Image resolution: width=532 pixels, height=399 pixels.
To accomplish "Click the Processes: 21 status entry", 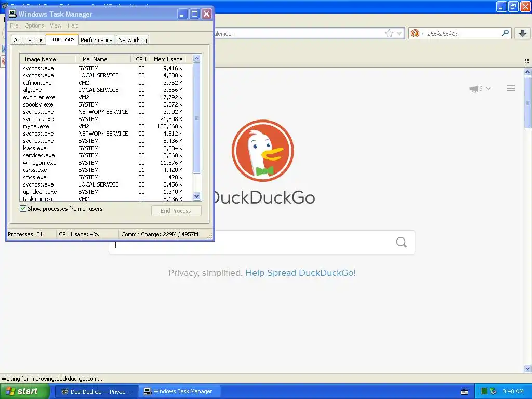I will (x=25, y=234).
